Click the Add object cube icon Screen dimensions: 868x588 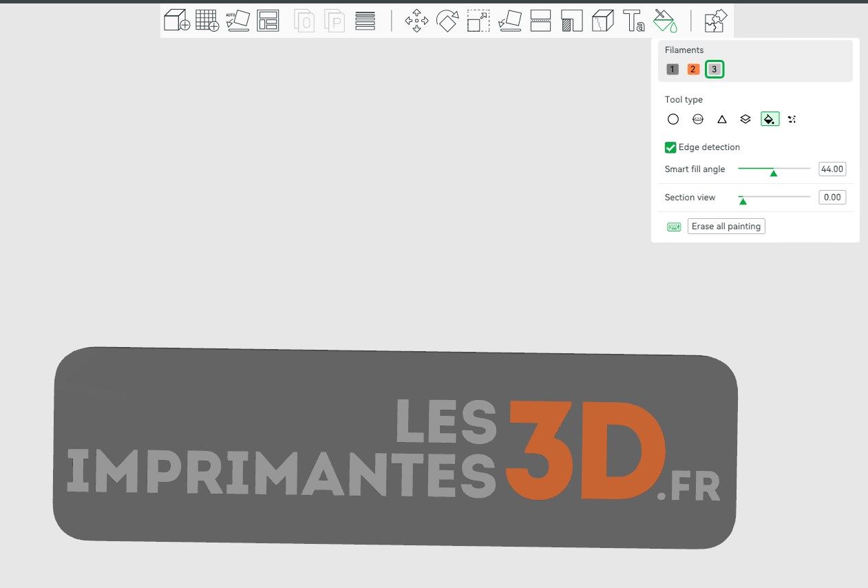point(177,21)
